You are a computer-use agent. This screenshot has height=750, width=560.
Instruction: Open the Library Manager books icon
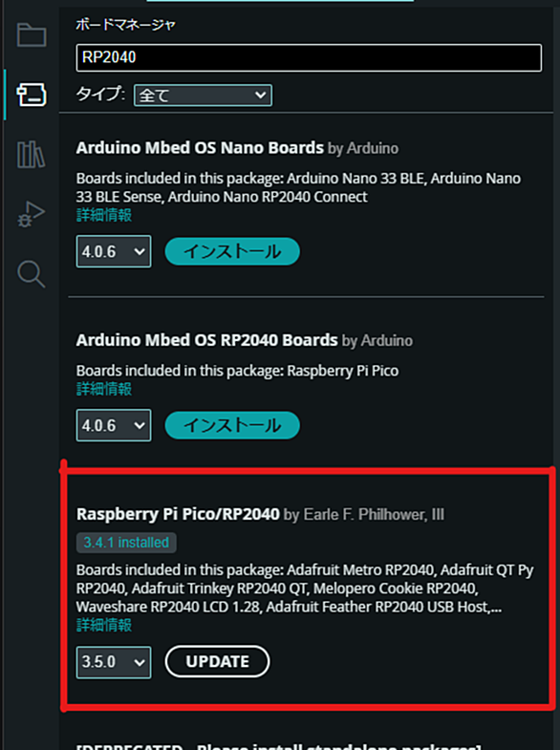tap(32, 155)
